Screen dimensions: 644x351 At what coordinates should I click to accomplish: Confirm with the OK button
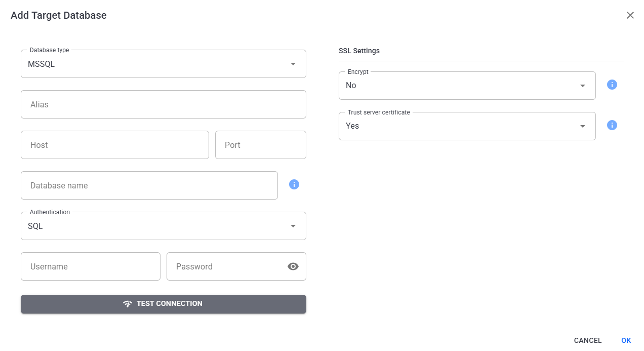coord(626,340)
